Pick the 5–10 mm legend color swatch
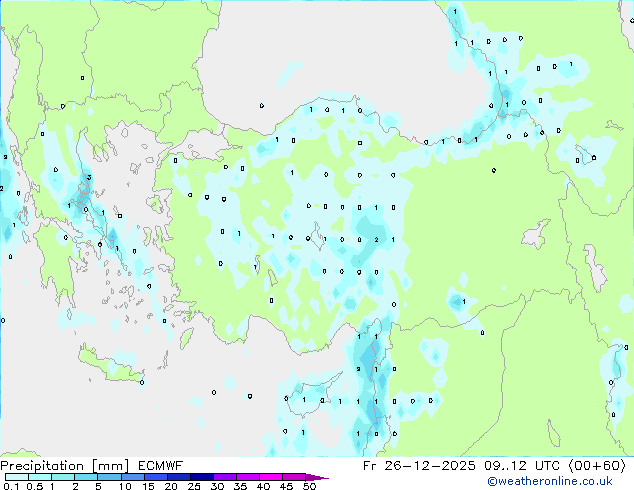Viewport: 634px width, 490px height. point(109,477)
